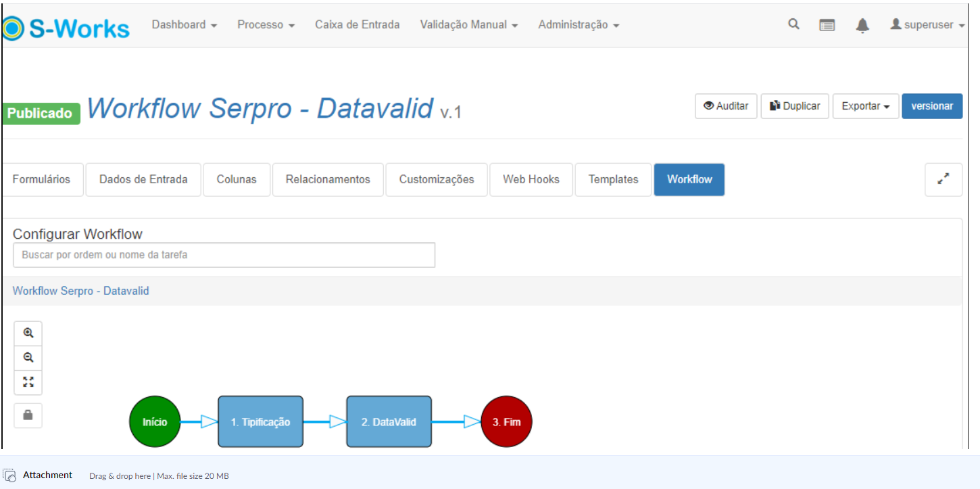Click the Duplicar button
The height and width of the screenshot is (489, 980).
795,106
